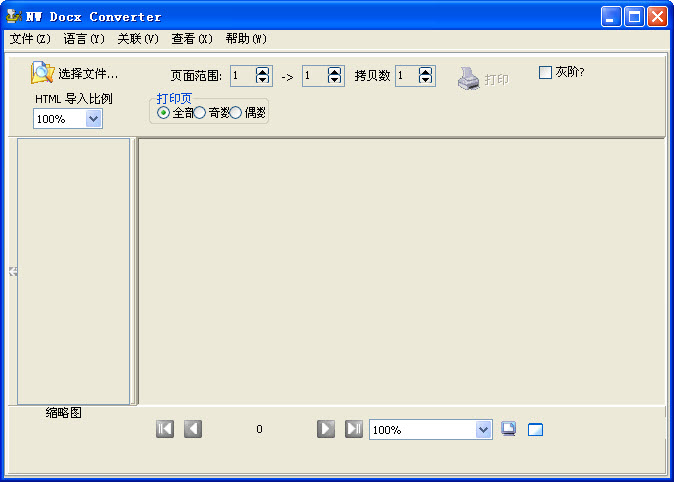Open the HTML 导入比例 100% dropdown
Viewport: 674px width, 482px height.
93,119
